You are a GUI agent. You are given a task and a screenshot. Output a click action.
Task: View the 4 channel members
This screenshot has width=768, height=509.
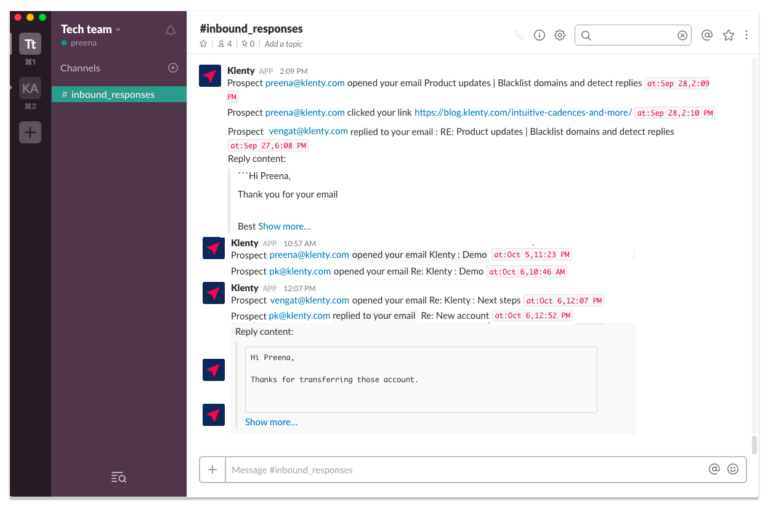(225, 44)
